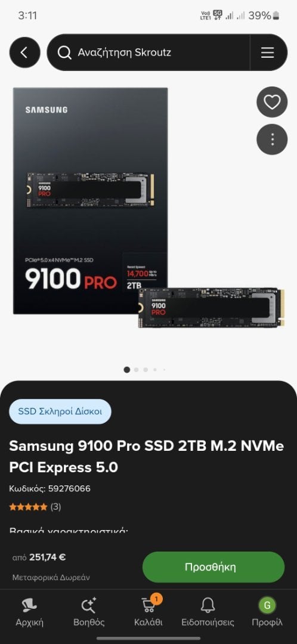Tap the green Προσθήκη button

click(x=213, y=567)
